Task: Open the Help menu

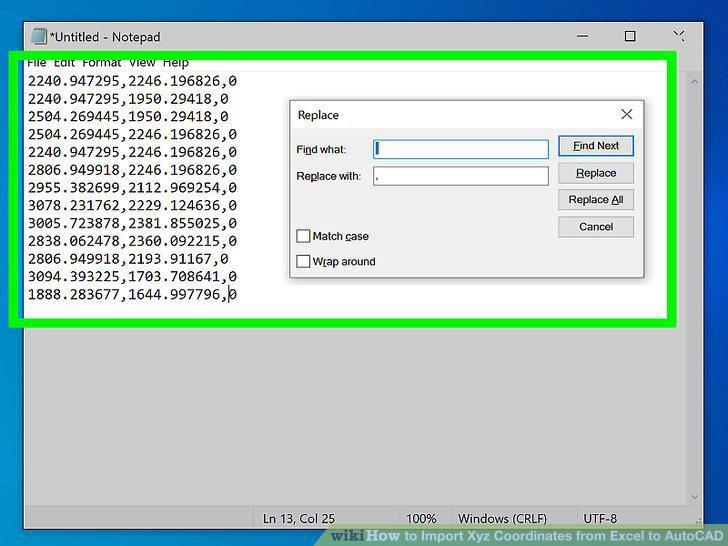Action: [x=176, y=63]
